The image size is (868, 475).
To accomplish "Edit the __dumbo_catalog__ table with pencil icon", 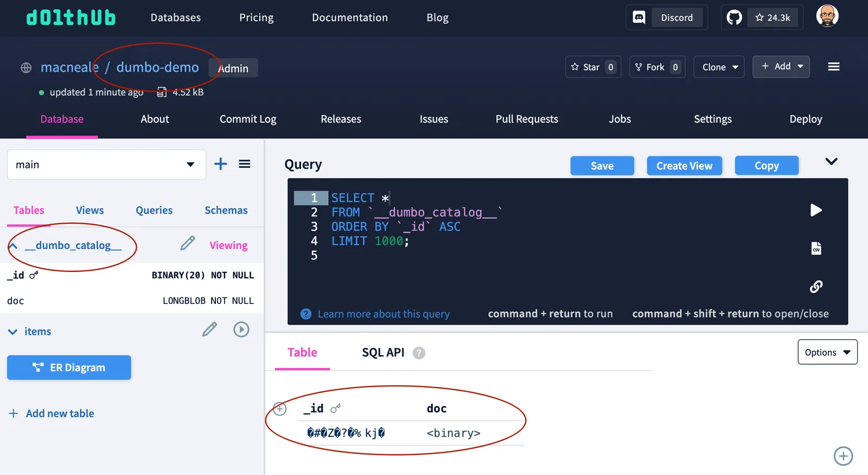I will [188, 243].
